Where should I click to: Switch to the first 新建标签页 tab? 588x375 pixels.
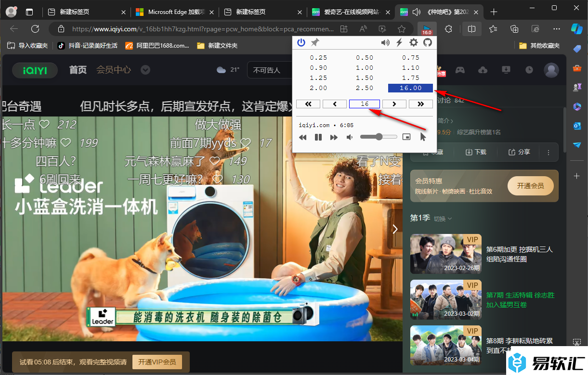tap(86, 12)
